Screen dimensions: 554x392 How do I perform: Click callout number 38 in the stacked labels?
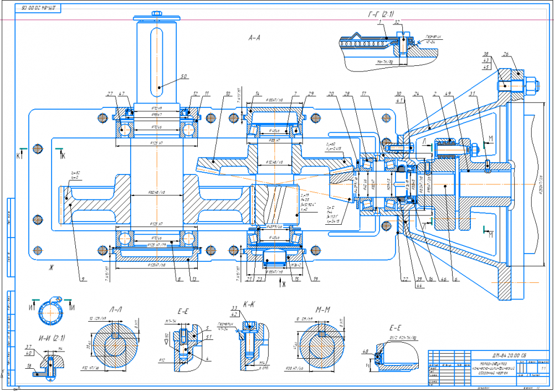point(486,54)
